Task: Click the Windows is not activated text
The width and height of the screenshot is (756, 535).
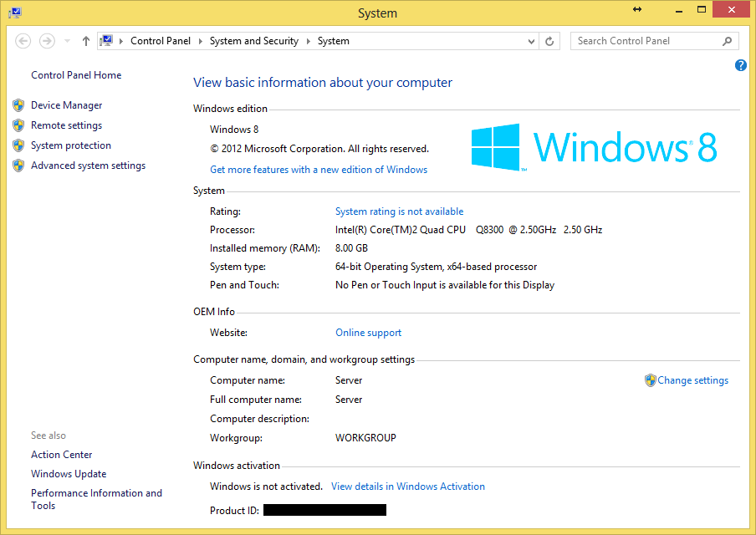Action: (x=266, y=487)
